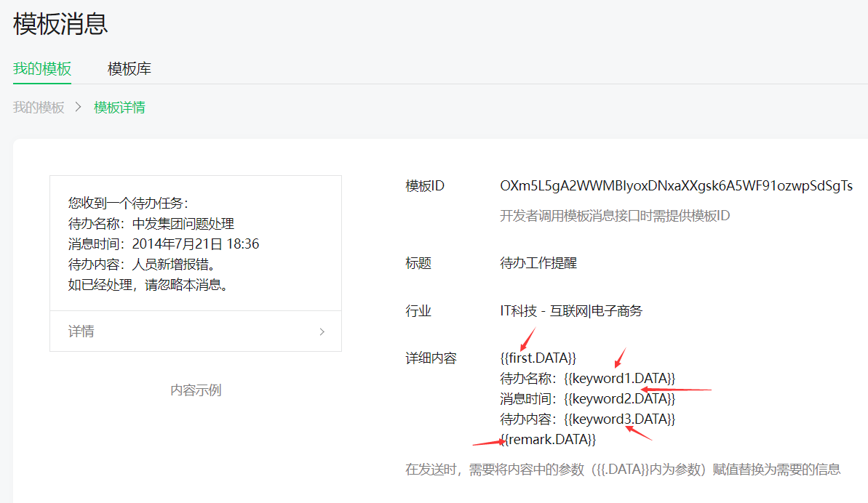Click the preview text 中发集团问题处理
Image resolution: width=868 pixels, height=503 pixels.
point(183,223)
